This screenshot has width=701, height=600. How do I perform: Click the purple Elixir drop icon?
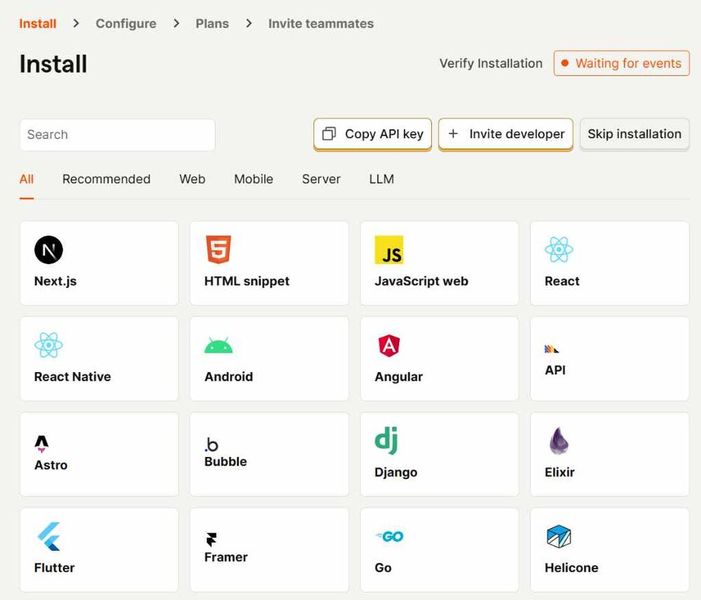tap(559, 441)
